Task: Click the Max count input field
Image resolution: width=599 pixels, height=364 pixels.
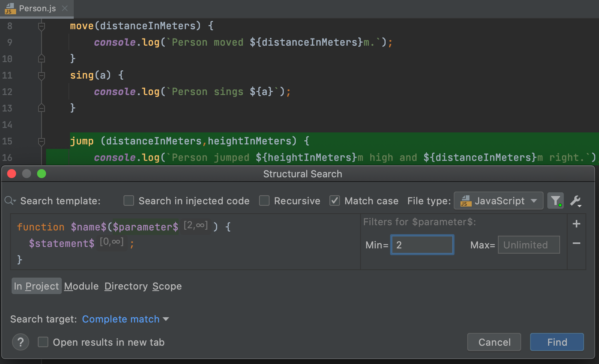Action: 529,245
